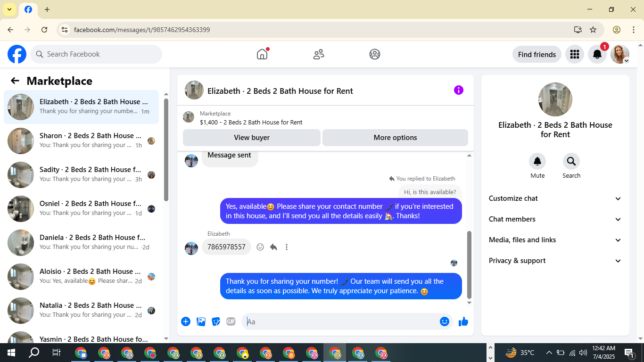Click the chat messages scrollbar
The height and width of the screenshot is (362, 644).
469,265
